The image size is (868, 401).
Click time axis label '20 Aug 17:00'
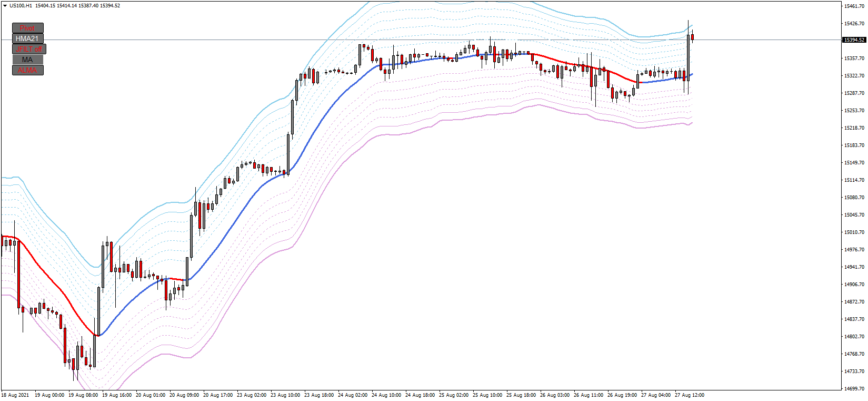(218, 395)
